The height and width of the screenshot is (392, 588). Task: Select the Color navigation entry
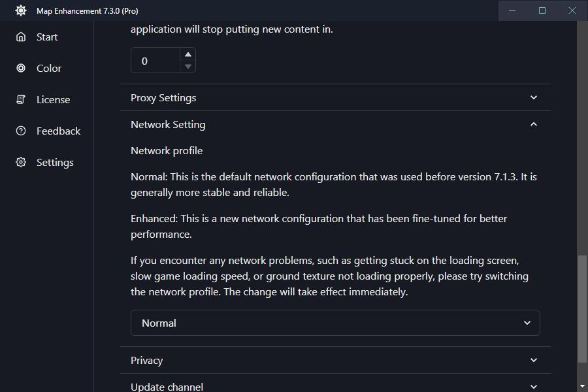(49, 68)
